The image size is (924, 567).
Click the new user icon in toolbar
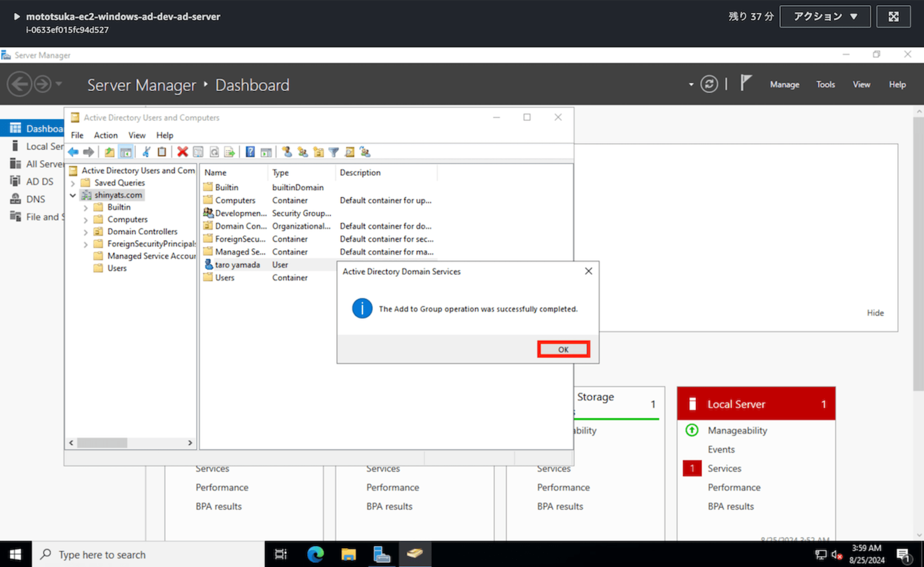click(287, 152)
